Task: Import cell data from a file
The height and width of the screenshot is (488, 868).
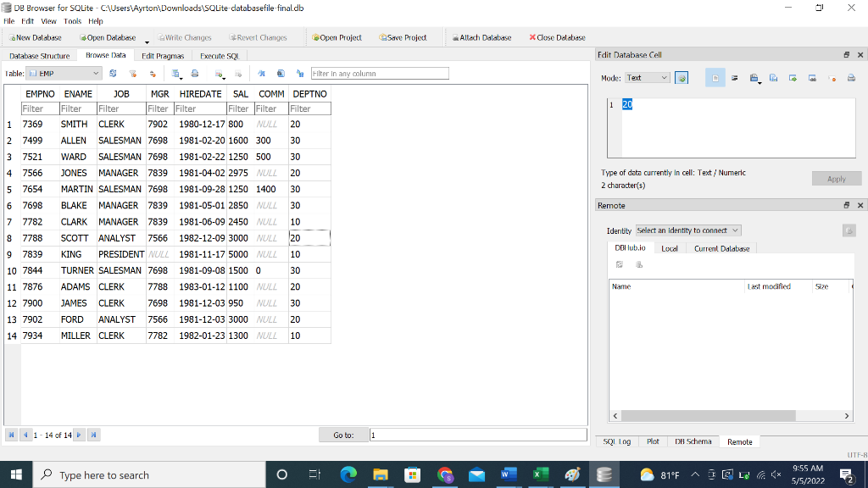Action: (x=754, y=77)
